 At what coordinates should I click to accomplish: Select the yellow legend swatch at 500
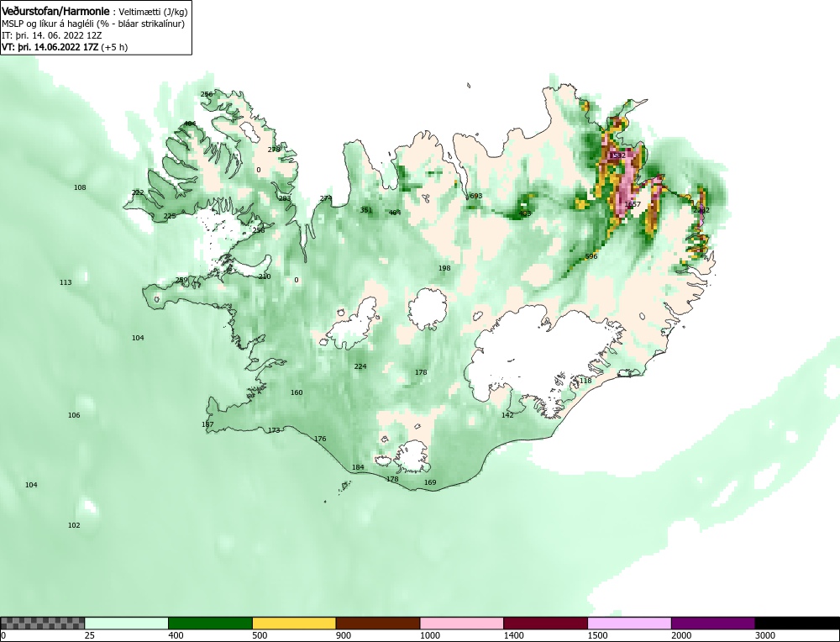tap(294, 624)
